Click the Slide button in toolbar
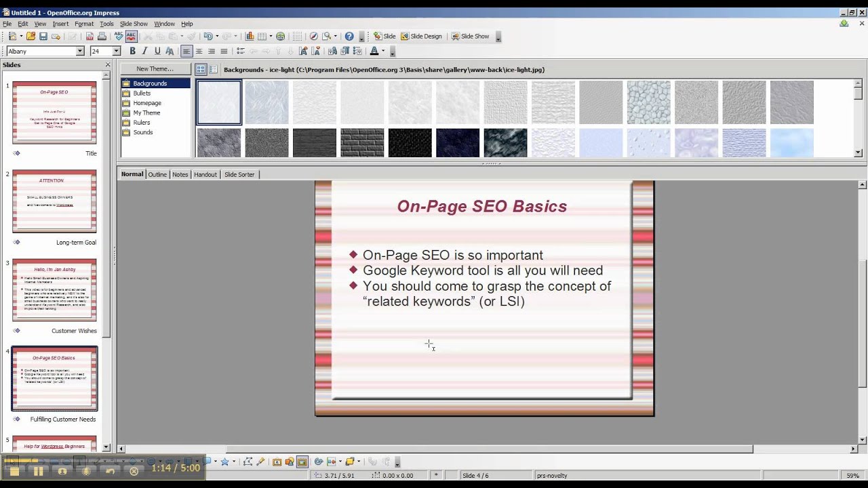The height and width of the screenshot is (488, 868). (384, 37)
